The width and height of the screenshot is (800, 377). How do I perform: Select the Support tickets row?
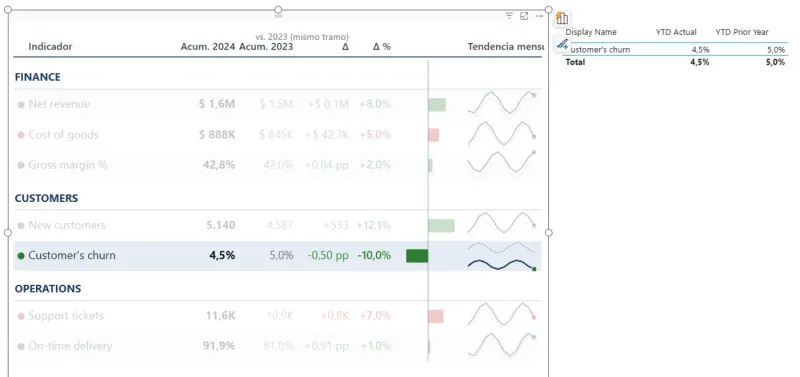click(x=278, y=316)
